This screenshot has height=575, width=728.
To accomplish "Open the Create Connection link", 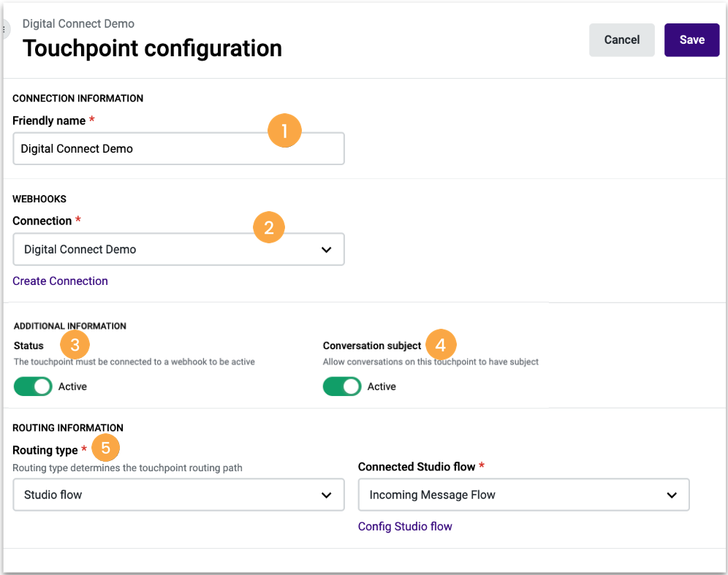I will [60, 281].
